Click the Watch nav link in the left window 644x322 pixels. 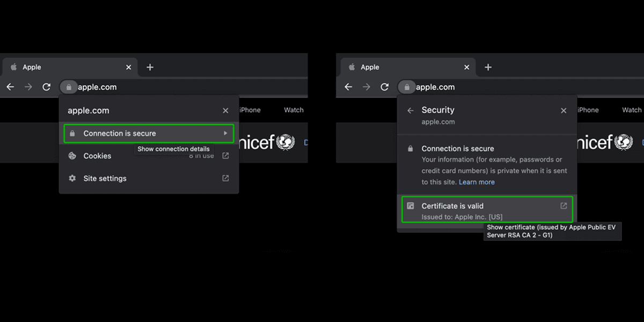[x=294, y=110]
